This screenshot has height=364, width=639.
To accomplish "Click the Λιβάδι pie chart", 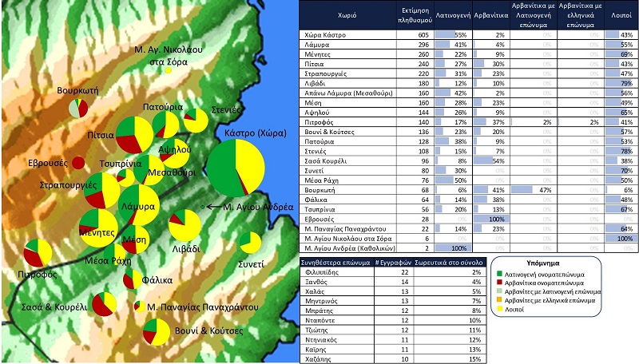I will [185, 226].
